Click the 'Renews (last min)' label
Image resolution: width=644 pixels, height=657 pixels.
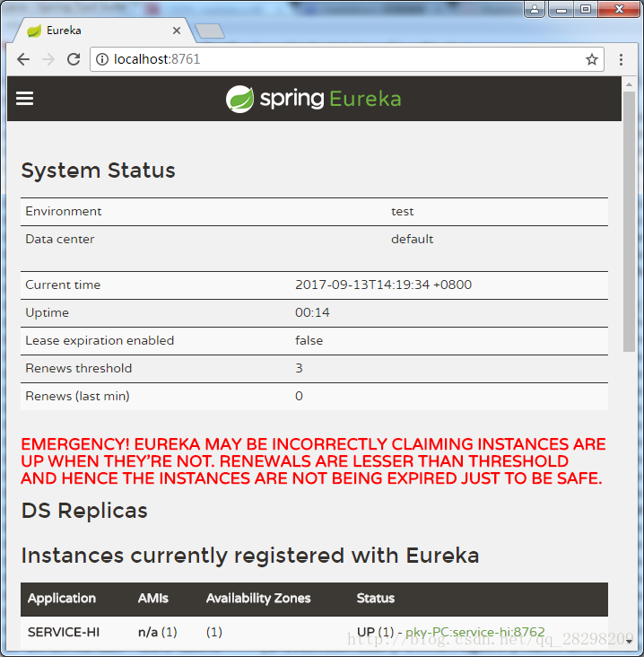(x=77, y=396)
